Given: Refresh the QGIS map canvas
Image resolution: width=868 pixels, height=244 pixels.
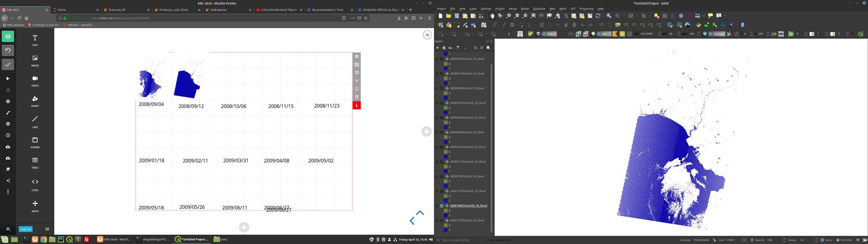Looking at the screenshot, I should point(598,16).
